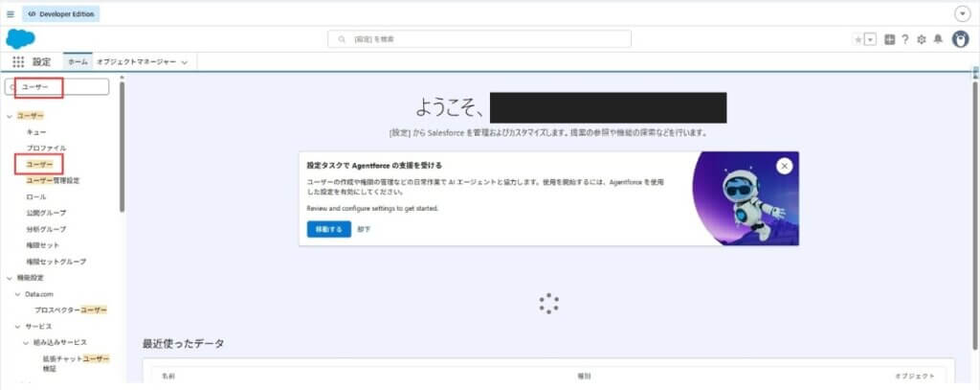Click the 却下 link in Agentforce banner
This screenshot has width=980, height=390.
click(364, 230)
